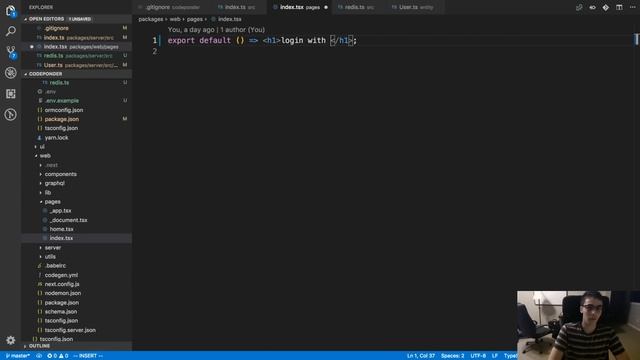Open redis.ts in Open Editors list
Screen dimensions: 640x360
tap(77, 56)
